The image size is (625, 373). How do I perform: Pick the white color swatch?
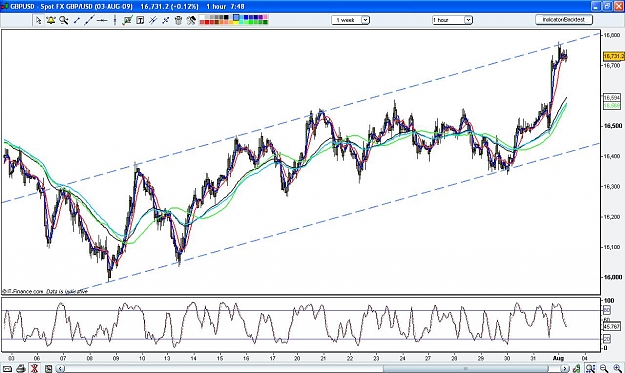coord(202,17)
